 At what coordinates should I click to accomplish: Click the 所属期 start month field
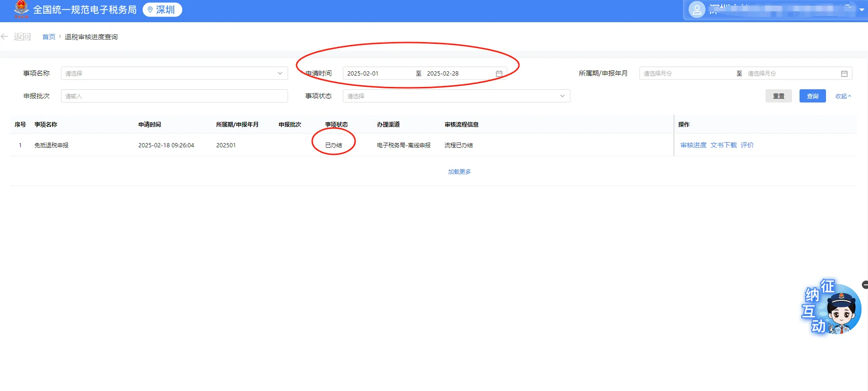click(x=657, y=74)
